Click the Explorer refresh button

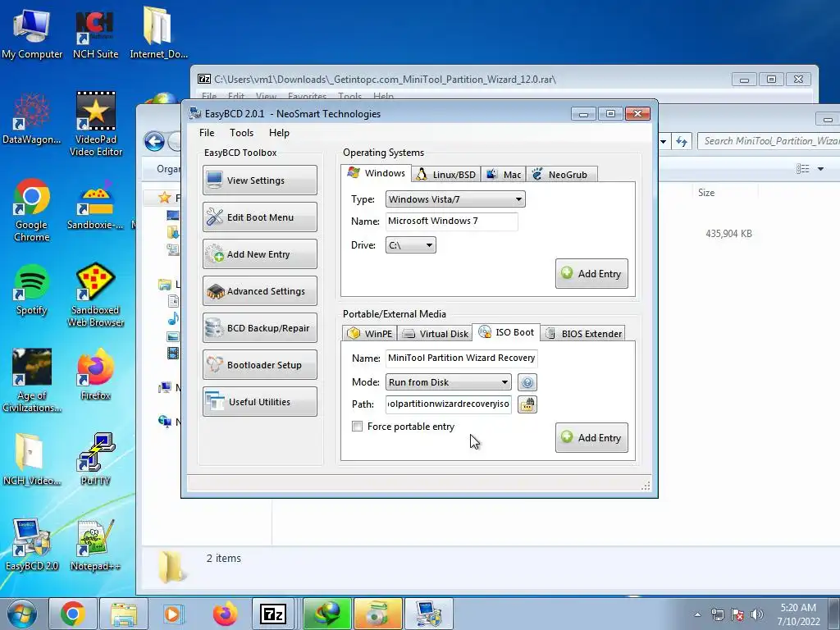682,141
